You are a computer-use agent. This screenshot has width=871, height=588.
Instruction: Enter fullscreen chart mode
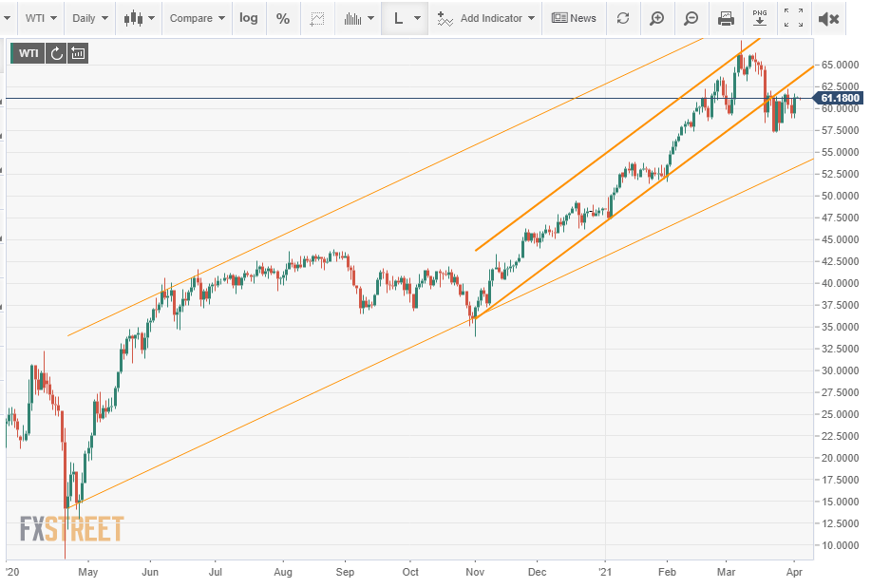[x=793, y=18]
